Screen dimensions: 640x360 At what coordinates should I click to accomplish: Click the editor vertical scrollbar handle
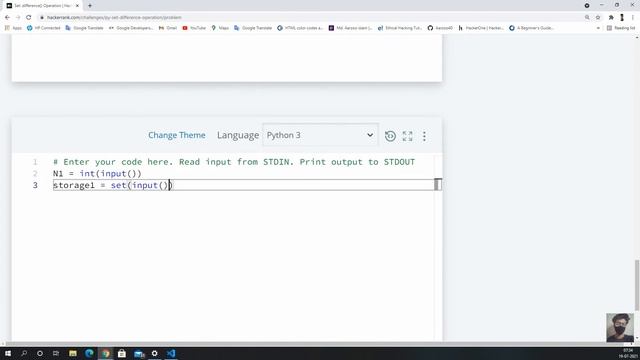click(437, 184)
